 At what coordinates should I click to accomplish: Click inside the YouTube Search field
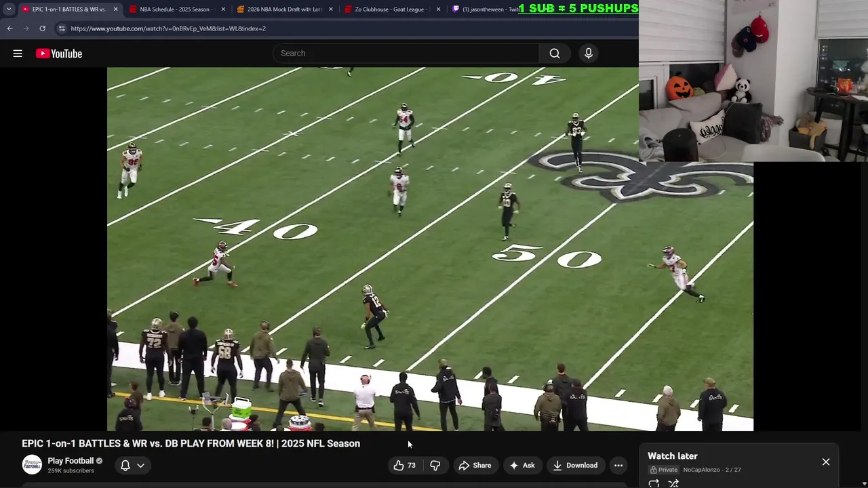point(407,54)
